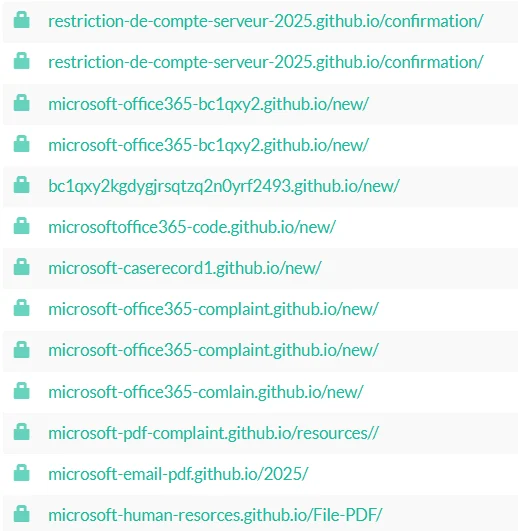Click lock icon beside microsoft-caserecord1.github.io
The image size is (518, 531).
(x=21, y=267)
